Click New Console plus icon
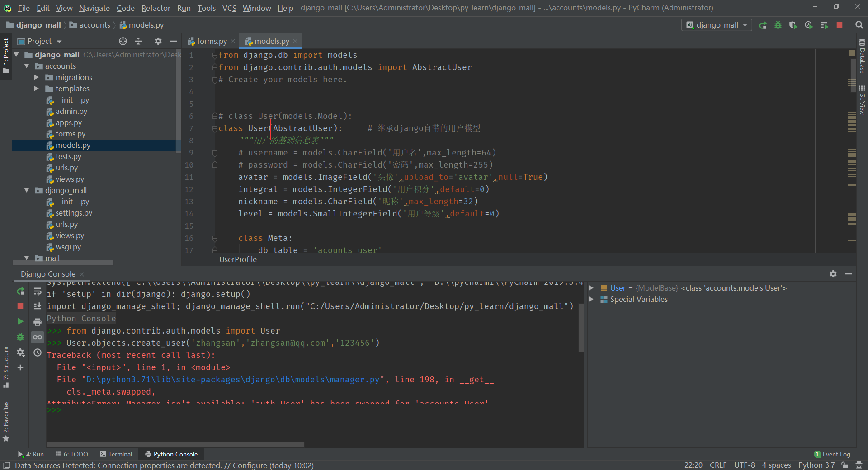 coord(20,367)
